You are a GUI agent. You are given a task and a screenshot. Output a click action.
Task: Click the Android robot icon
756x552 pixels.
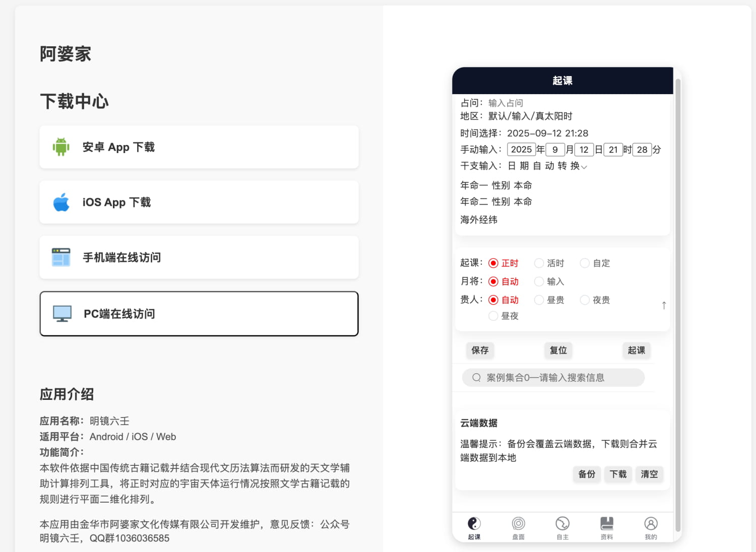pyautogui.click(x=61, y=147)
